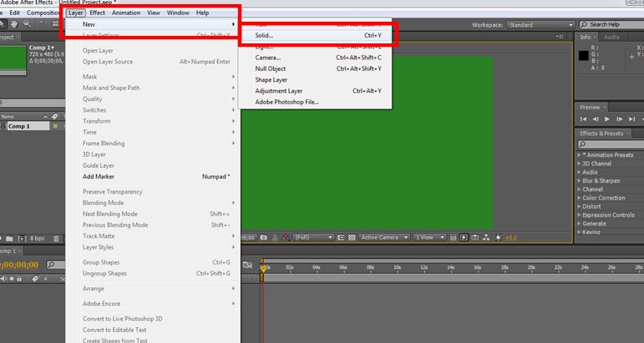
Task: Click the current time indicator in timeline
Action: click(x=263, y=268)
